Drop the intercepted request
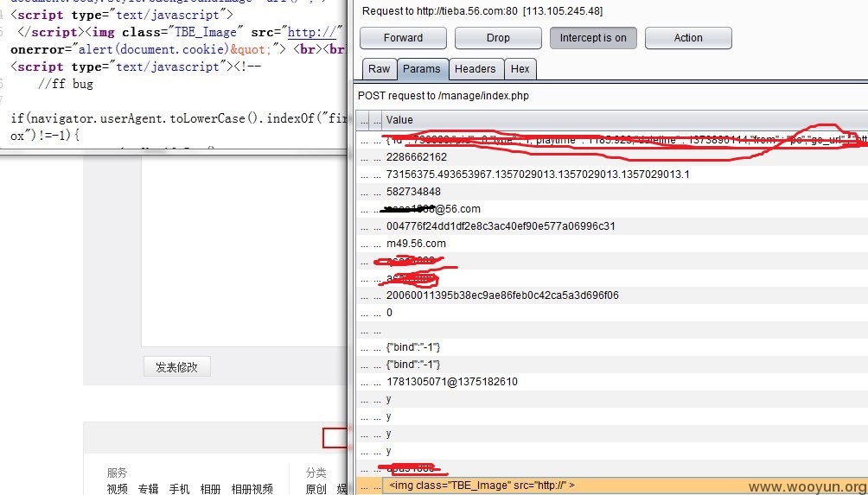Screen dimensions: 868x495 pos(498,38)
